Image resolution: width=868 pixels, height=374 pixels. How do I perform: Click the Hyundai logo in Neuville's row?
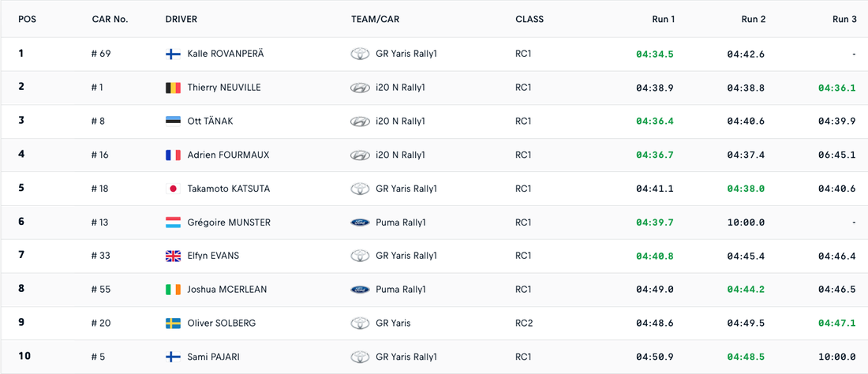[360, 88]
